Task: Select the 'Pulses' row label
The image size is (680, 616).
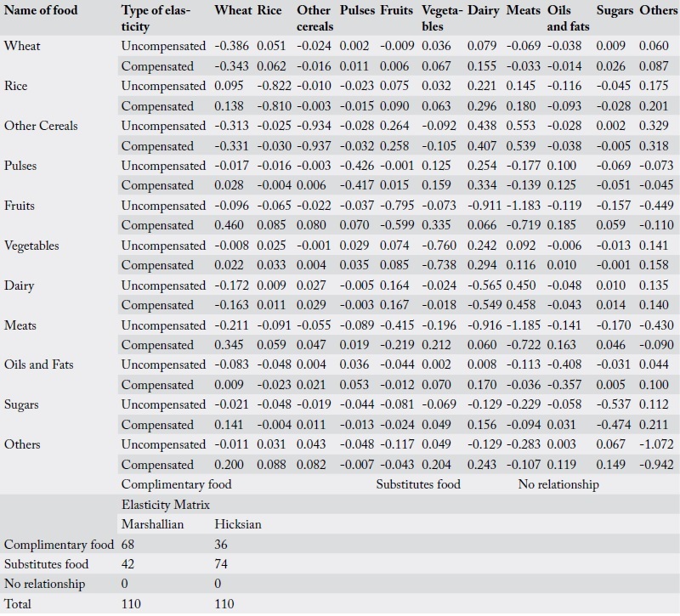Action: pyautogui.click(x=20, y=166)
